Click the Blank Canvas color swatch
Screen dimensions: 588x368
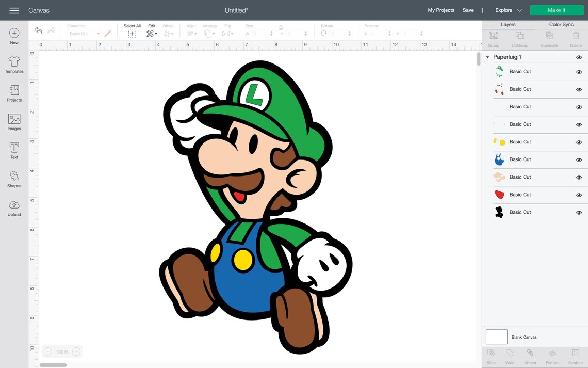coord(496,337)
